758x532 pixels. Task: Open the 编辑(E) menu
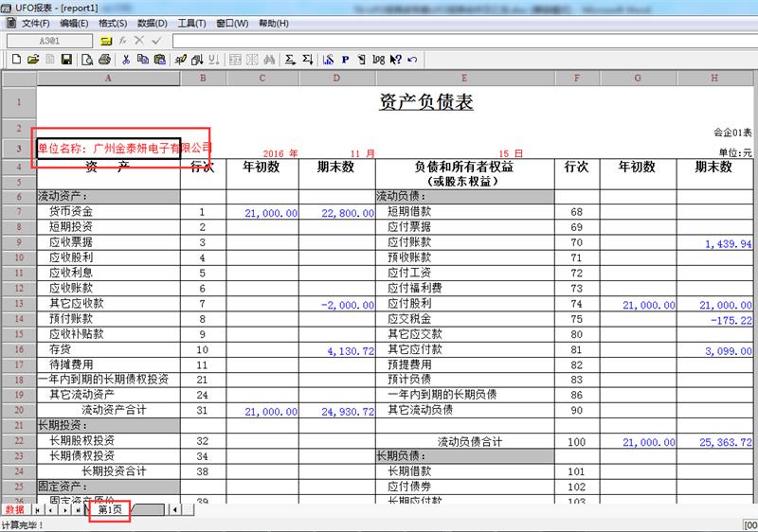74,23
